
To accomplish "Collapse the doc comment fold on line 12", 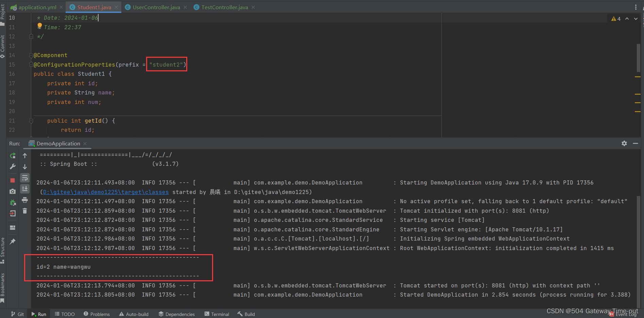I will 31,36.
